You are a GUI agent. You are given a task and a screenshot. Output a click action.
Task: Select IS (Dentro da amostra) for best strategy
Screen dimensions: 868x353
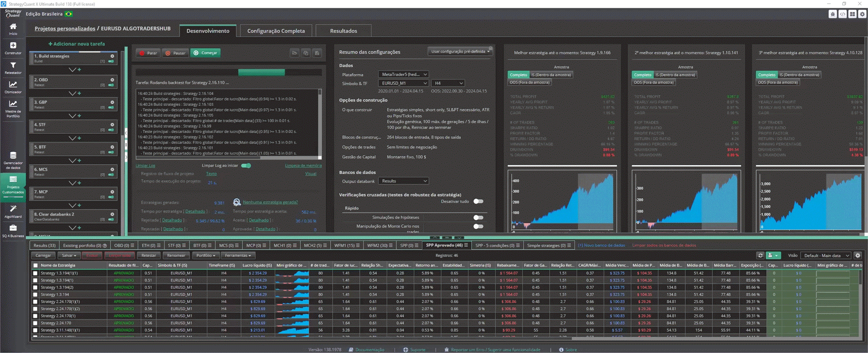tap(551, 75)
